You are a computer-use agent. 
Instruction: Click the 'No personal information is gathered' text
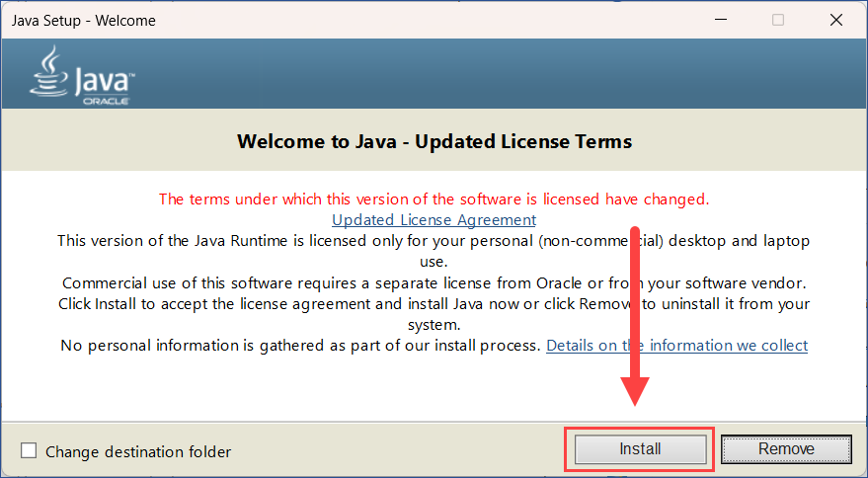point(300,346)
